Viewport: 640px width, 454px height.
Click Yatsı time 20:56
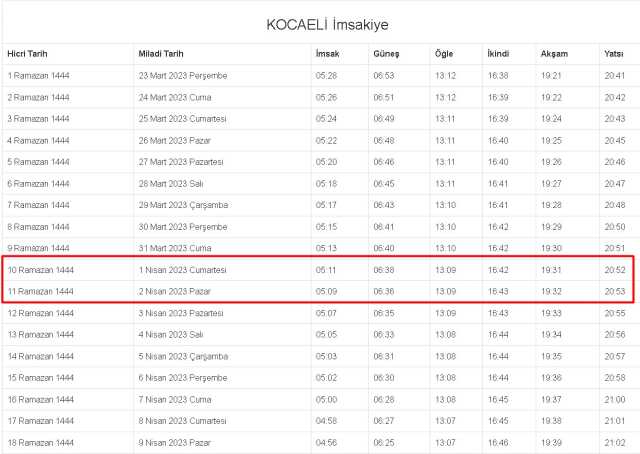(615, 335)
